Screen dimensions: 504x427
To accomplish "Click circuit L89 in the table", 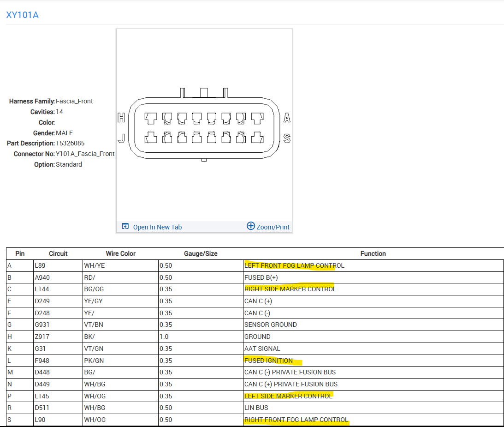I will [41, 265].
